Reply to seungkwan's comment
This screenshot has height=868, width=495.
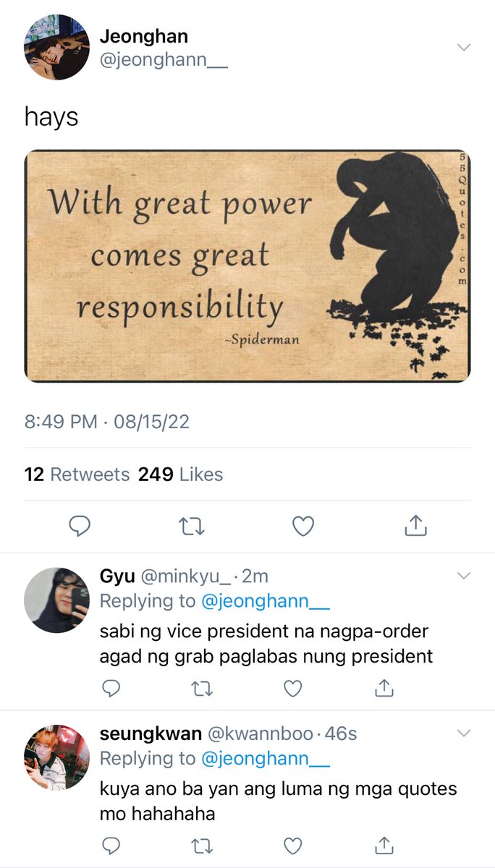tap(110, 845)
